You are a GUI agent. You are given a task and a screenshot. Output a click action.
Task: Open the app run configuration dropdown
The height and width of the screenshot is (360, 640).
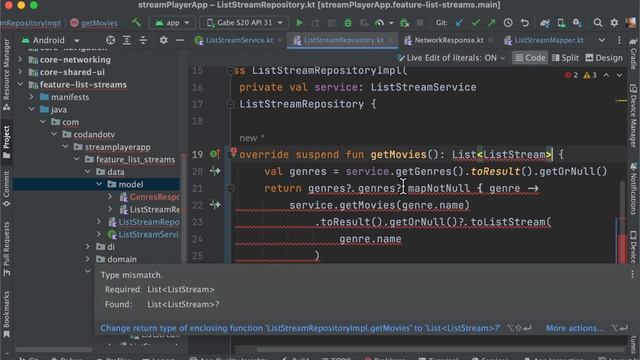(x=172, y=23)
